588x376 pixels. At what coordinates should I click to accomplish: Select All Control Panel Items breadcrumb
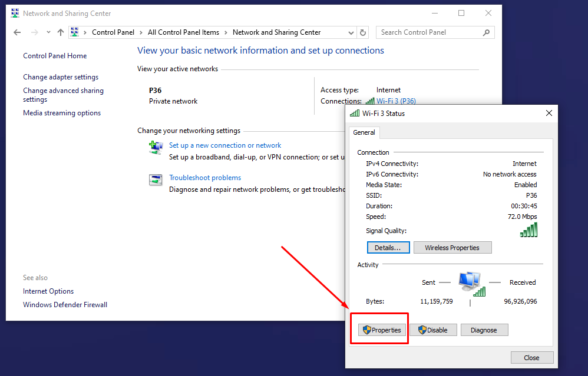[183, 32]
